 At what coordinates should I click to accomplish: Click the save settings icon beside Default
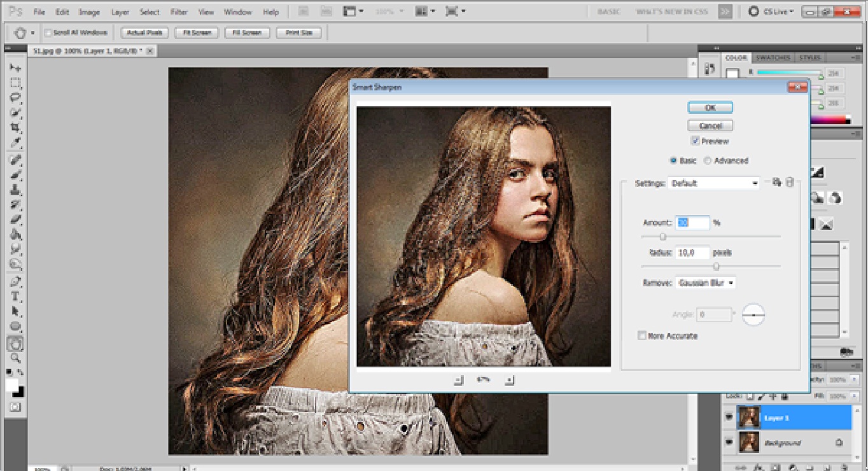(x=776, y=183)
